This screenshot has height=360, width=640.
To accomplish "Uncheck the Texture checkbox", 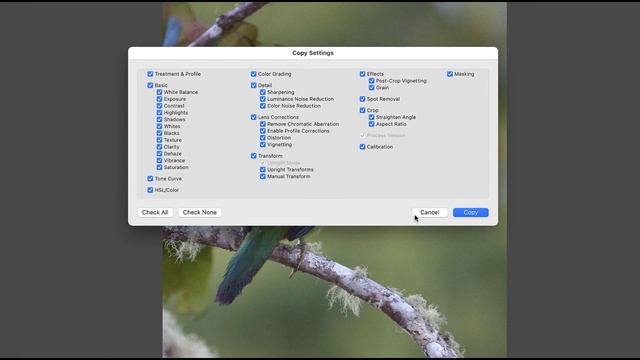I will coord(159,140).
